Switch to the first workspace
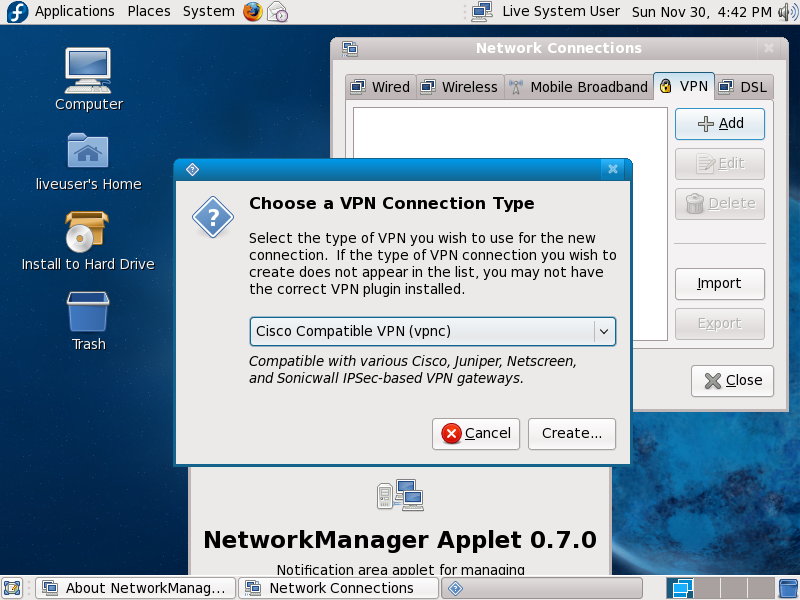The image size is (800, 600). tap(682, 588)
